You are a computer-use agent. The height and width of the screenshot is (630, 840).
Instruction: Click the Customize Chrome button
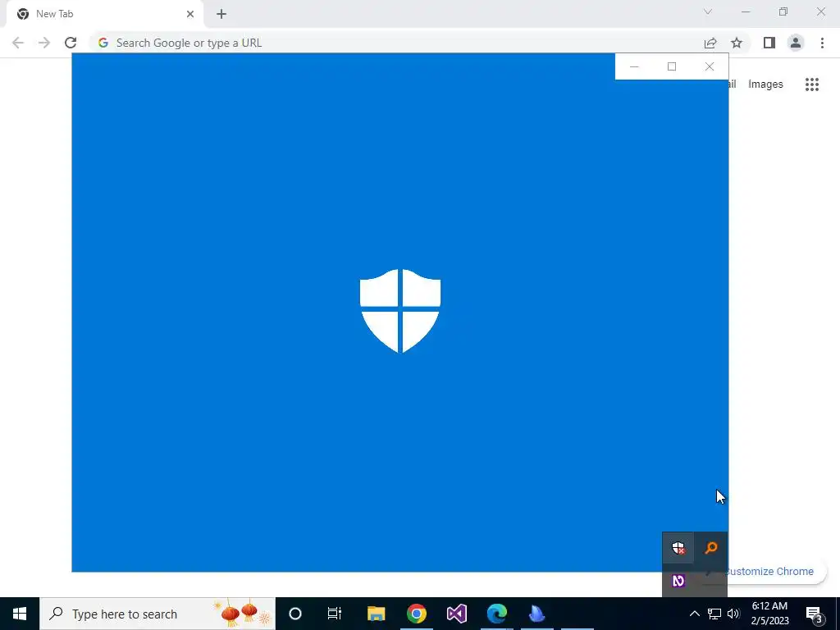[x=769, y=571]
